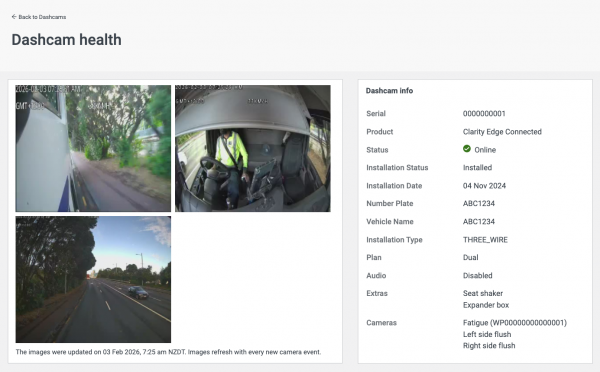600x372 pixels.
Task: Select the images updated timestamp note
Action: [168, 352]
